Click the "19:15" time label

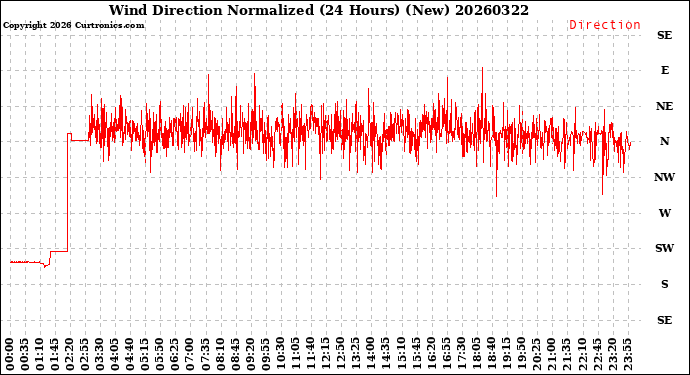point(507,354)
